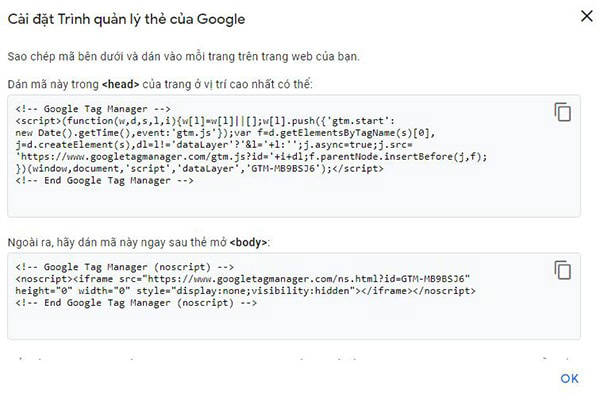Click the 'display:none;visibility:hidden' style text

tap(262, 291)
